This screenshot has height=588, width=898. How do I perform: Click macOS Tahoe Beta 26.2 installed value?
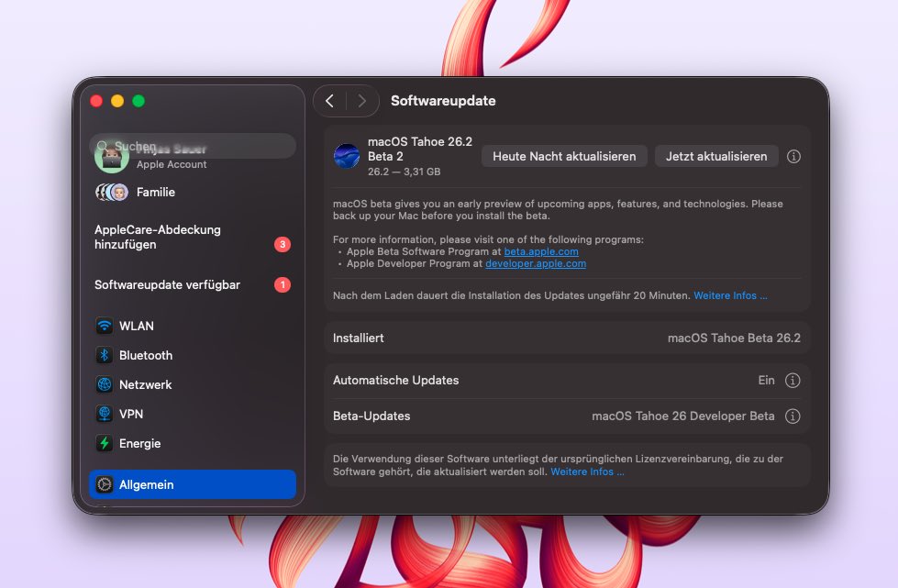[734, 338]
